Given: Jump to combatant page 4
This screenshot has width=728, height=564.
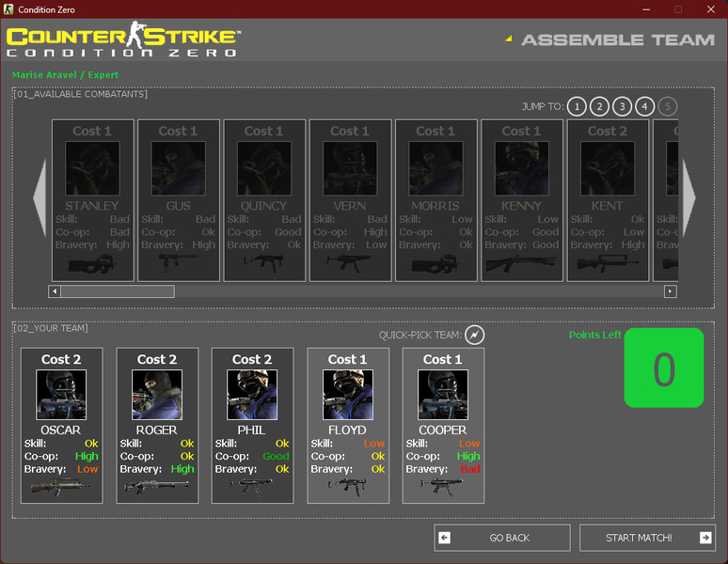Looking at the screenshot, I should pyautogui.click(x=645, y=106).
